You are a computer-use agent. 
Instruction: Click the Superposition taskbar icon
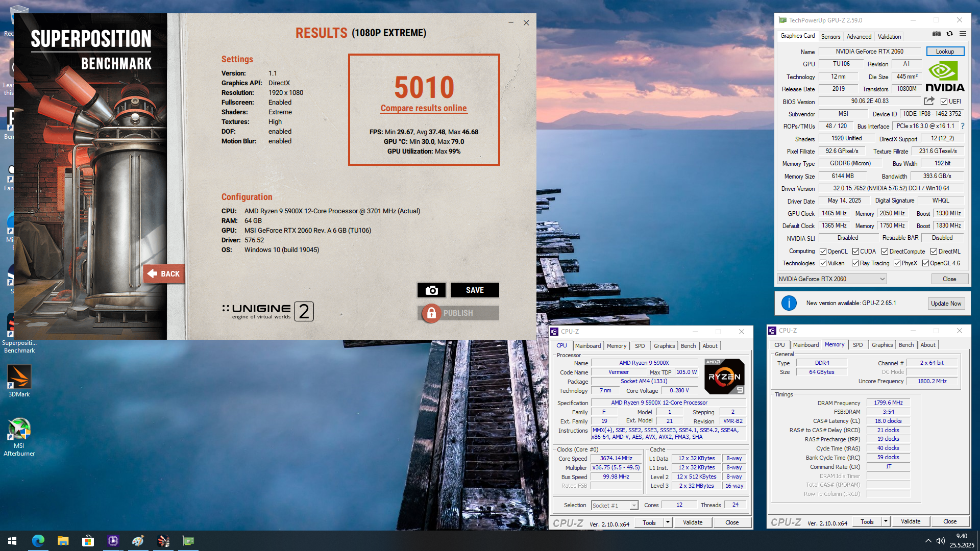pyautogui.click(x=163, y=541)
